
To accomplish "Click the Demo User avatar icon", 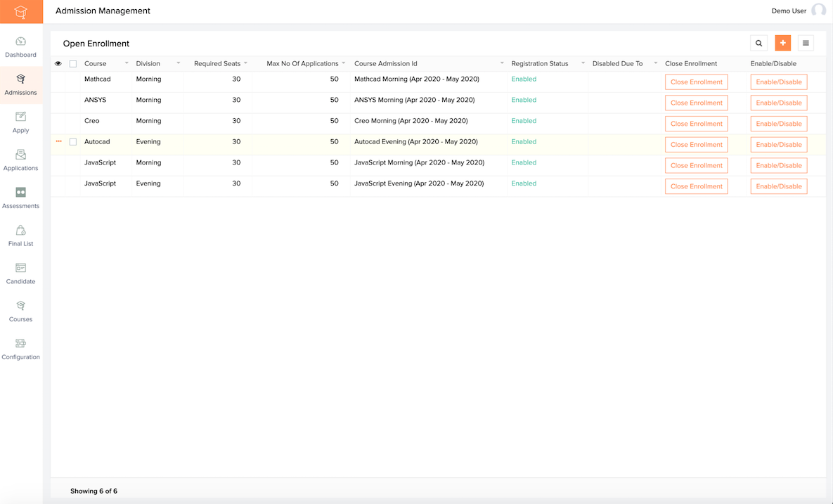I will tap(819, 11).
